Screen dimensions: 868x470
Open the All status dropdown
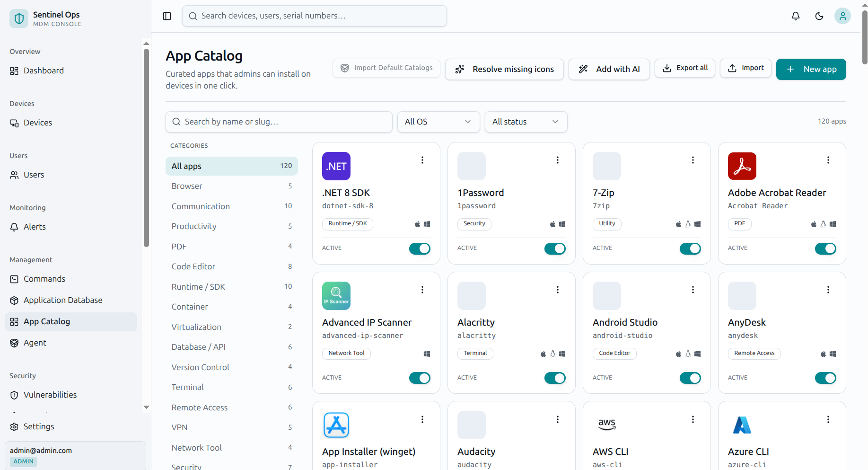pyautogui.click(x=526, y=122)
